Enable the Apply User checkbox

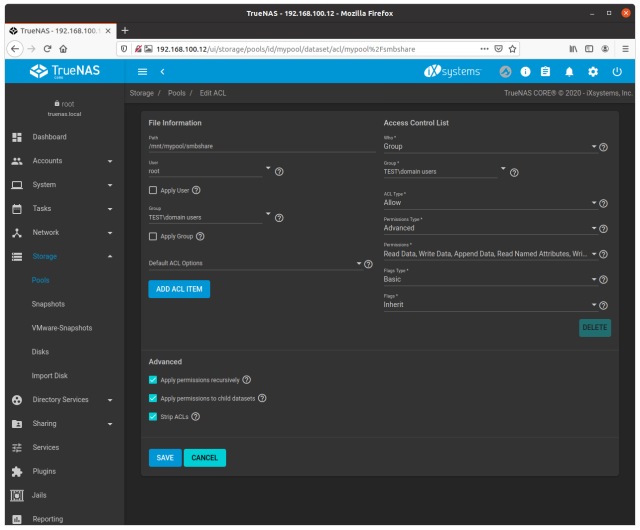click(x=153, y=190)
